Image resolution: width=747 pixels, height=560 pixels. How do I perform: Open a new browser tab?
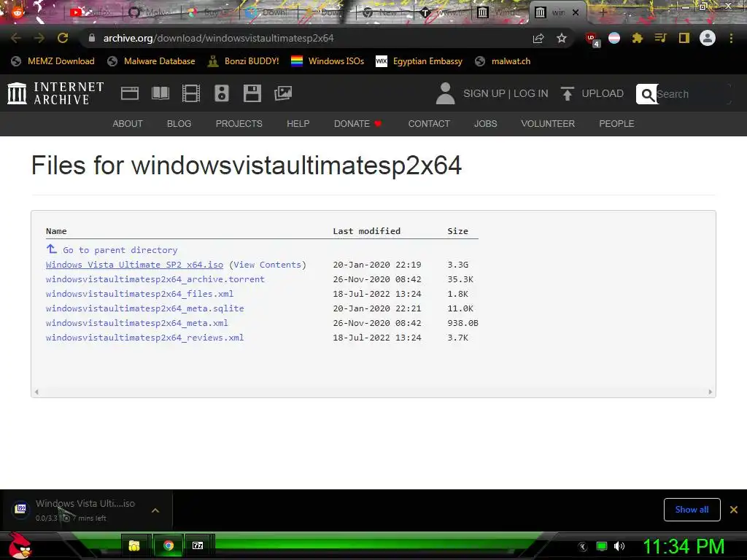click(x=603, y=12)
